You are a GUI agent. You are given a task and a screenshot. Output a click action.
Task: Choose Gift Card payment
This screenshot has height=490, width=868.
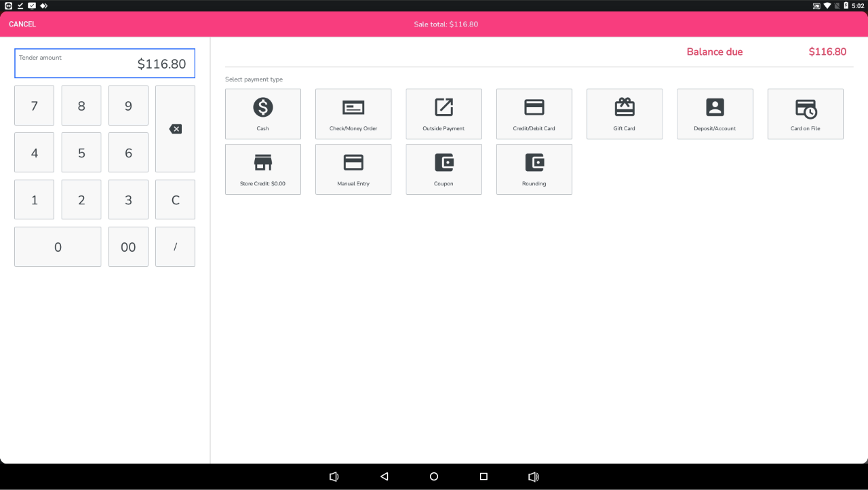tap(624, 114)
